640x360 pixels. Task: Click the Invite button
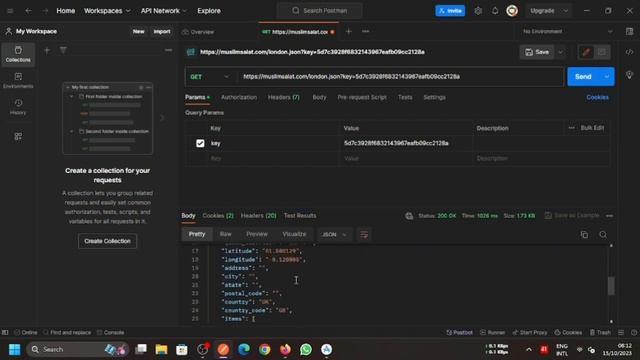click(x=450, y=11)
